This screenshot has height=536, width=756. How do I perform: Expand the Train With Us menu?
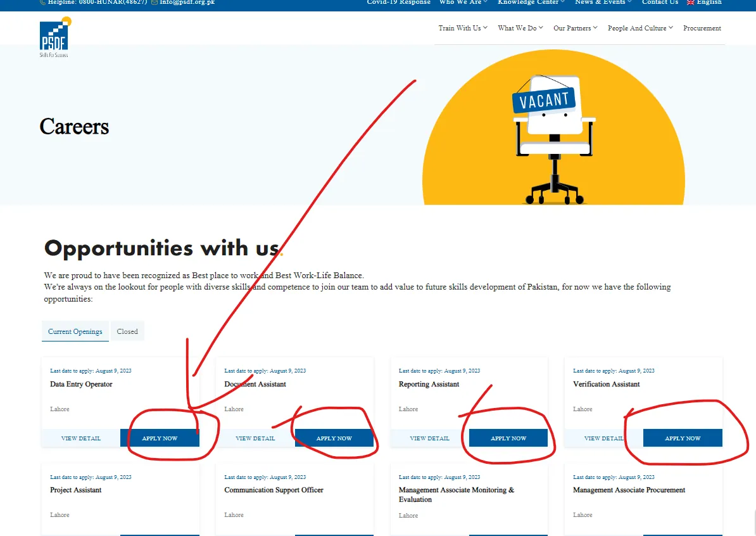point(463,28)
